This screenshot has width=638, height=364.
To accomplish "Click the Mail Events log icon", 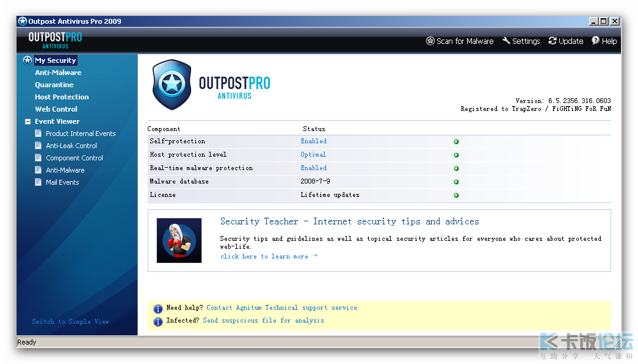I will pyautogui.click(x=39, y=182).
